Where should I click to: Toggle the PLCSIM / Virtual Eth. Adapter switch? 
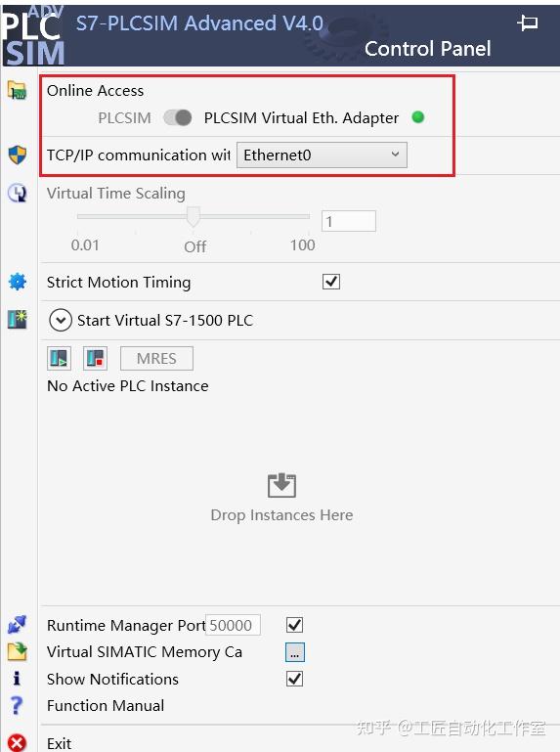(x=178, y=117)
